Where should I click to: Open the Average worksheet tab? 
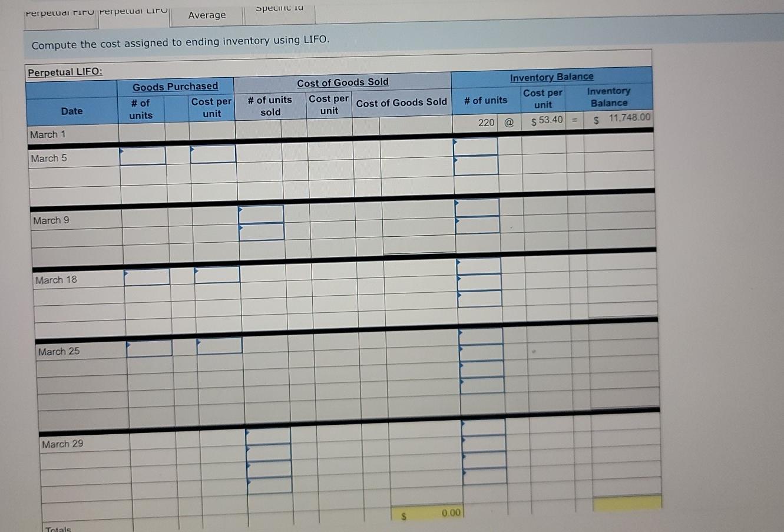pos(206,15)
